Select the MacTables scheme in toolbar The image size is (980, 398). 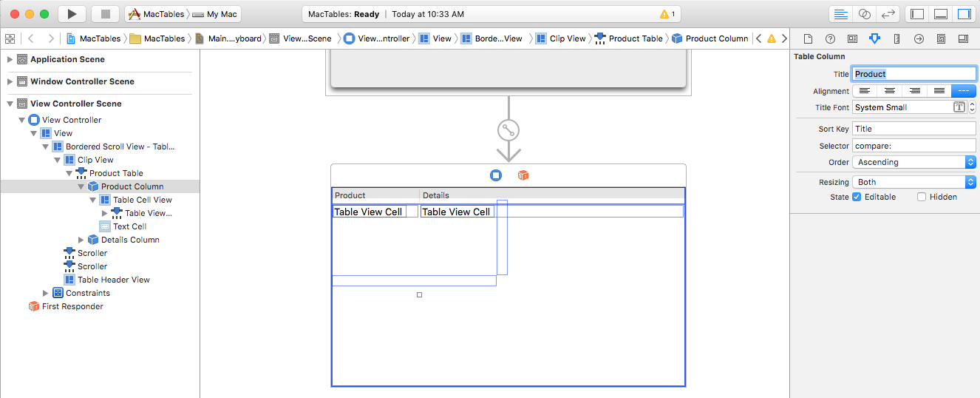(x=157, y=14)
